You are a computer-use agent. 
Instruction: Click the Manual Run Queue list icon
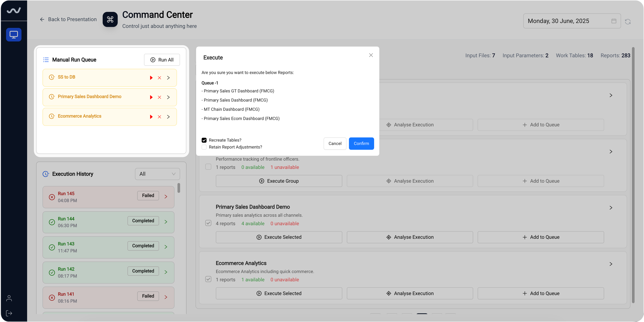46,60
